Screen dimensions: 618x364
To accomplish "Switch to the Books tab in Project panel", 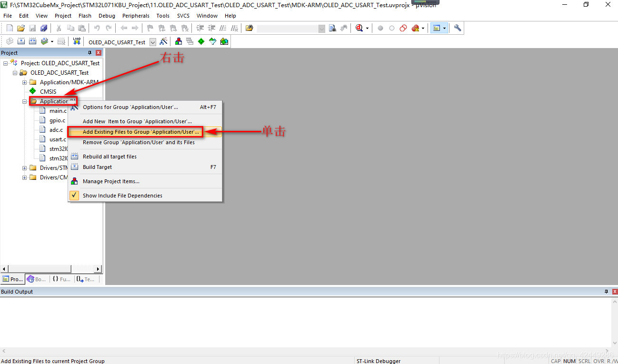I will pos(37,279).
